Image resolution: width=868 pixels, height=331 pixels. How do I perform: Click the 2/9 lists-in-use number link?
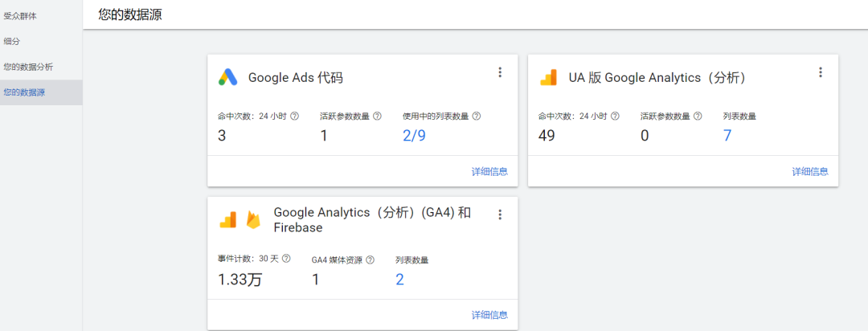(x=414, y=136)
